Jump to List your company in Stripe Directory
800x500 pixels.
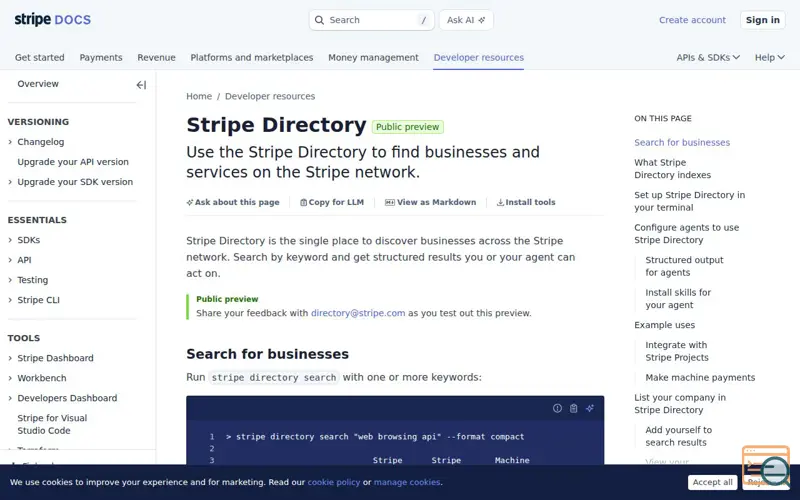pos(680,404)
